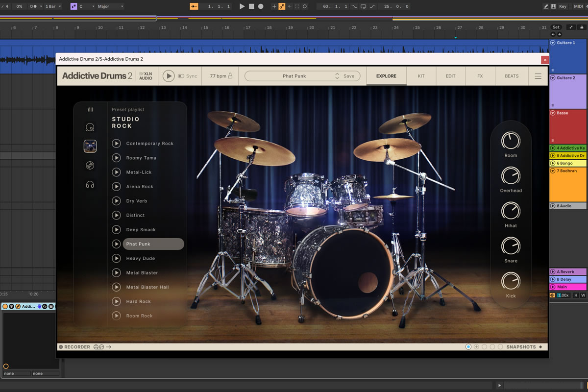Viewport: 588px width, 392px height.
Task: Switch to the FX tab
Action: click(480, 76)
